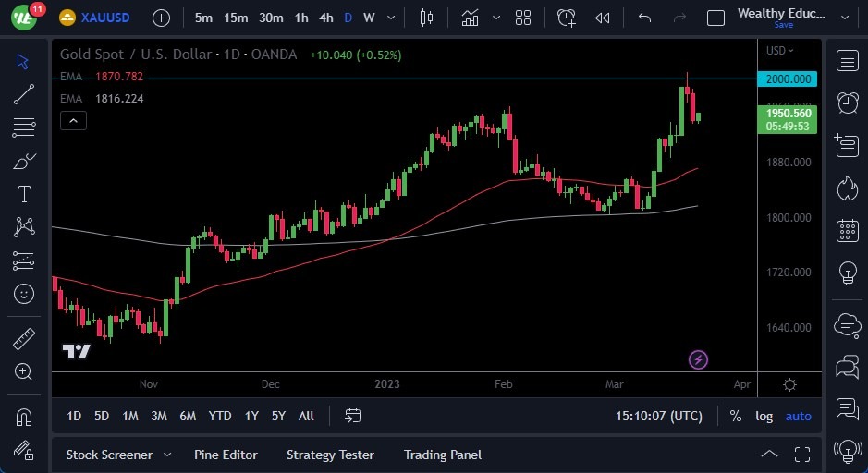This screenshot has height=473, width=868.
Task: Select the 4h timeframe button
Action: click(326, 18)
